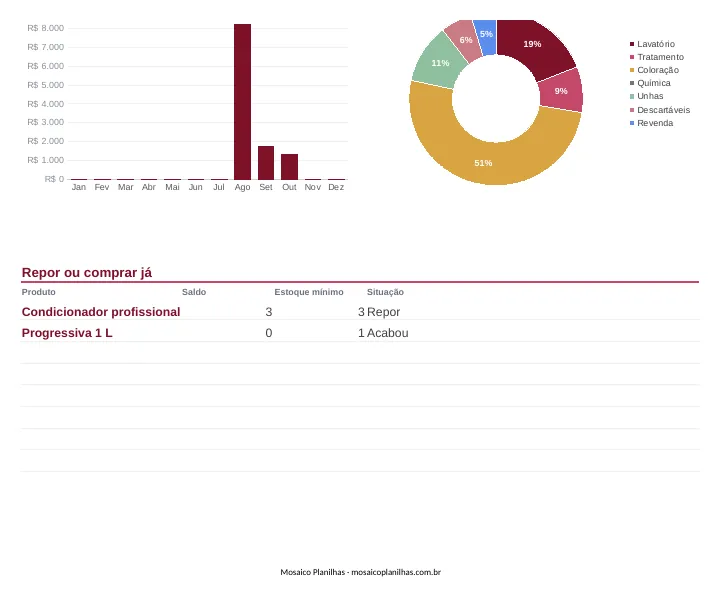Click the Repor status cell
Image resolution: width=719 pixels, height=597 pixels.
pos(383,312)
